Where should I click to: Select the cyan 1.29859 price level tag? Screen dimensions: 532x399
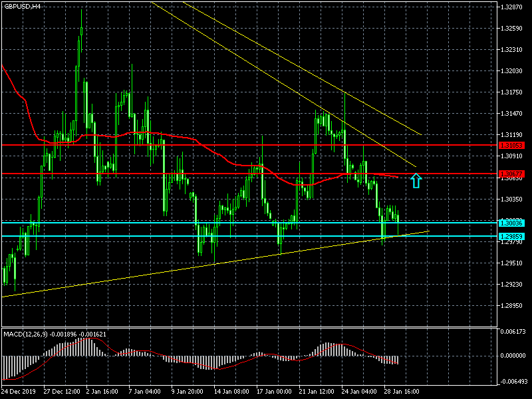point(511,236)
